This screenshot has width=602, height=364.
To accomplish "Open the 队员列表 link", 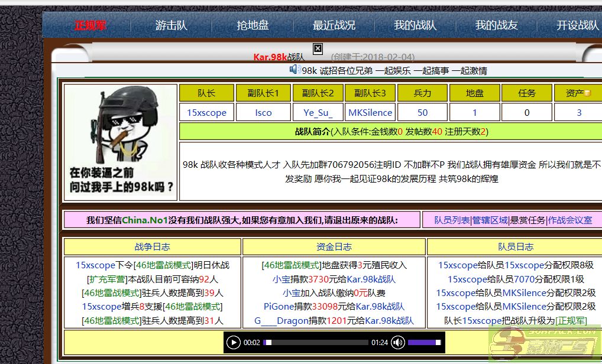I will [452, 220].
